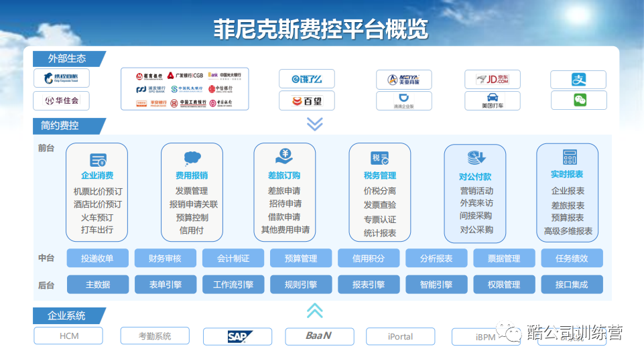The width and height of the screenshot is (644, 361).
Task: Click the 对公付款 coins icon
Action: (475, 159)
